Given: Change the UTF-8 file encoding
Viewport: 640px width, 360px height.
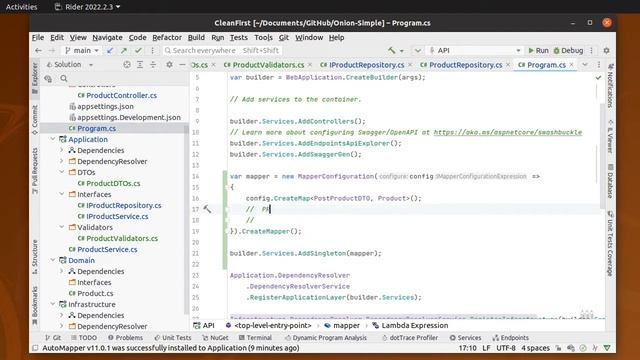Looking at the screenshot, I should click(506, 348).
